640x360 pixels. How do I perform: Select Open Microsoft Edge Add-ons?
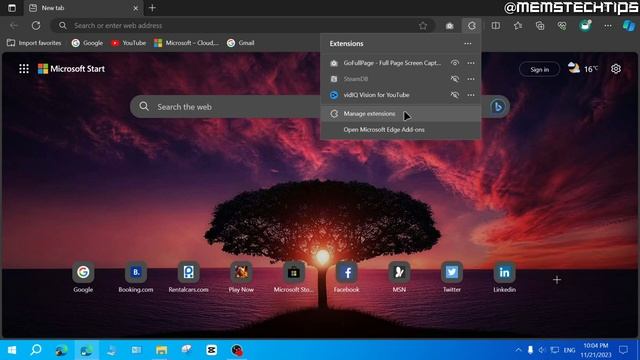(400, 130)
